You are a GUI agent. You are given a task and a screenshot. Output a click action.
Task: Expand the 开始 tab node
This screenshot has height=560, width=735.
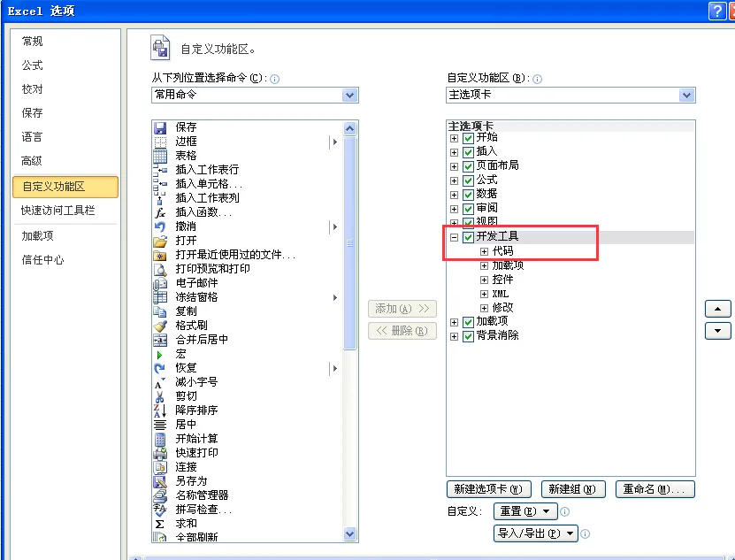point(454,138)
